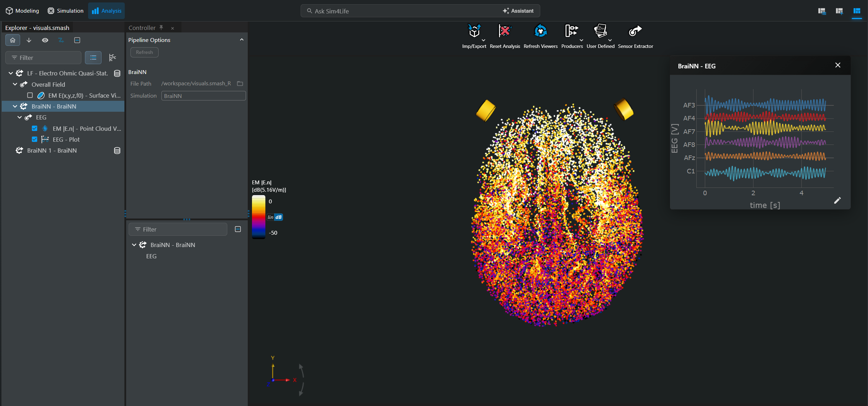Click the EM |E.n| color bar gradient
Viewport: 868px width, 406px height.
pyautogui.click(x=258, y=217)
